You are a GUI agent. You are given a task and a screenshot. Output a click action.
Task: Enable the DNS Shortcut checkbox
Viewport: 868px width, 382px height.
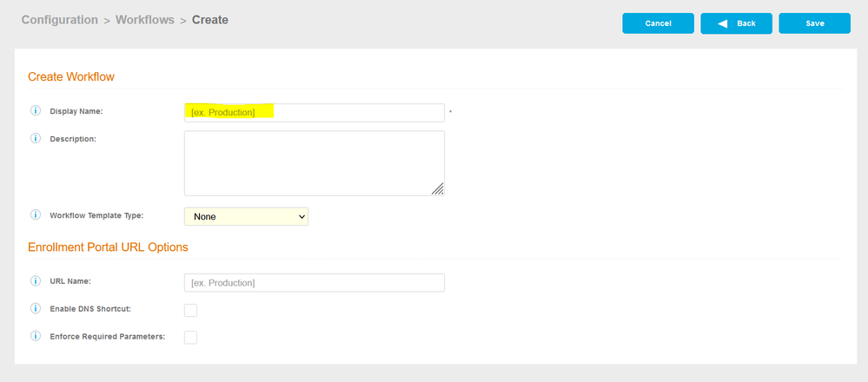(190, 310)
